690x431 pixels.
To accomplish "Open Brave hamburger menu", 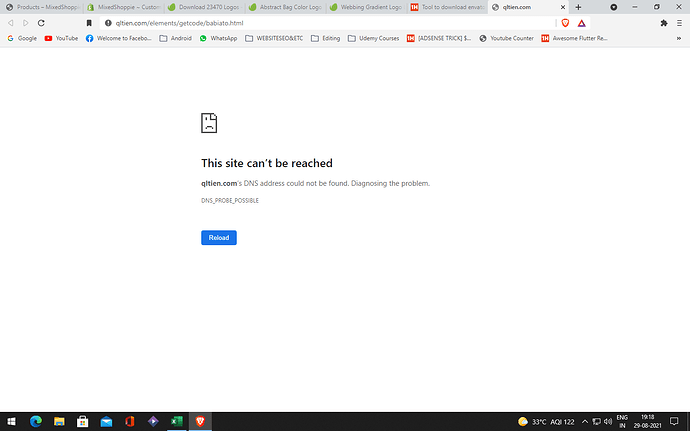I will pos(679,23).
